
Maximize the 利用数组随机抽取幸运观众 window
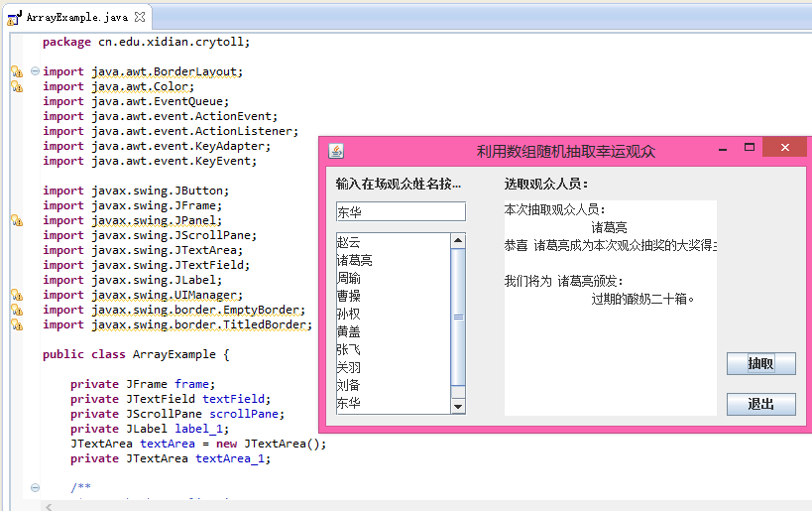coord(750,148)
